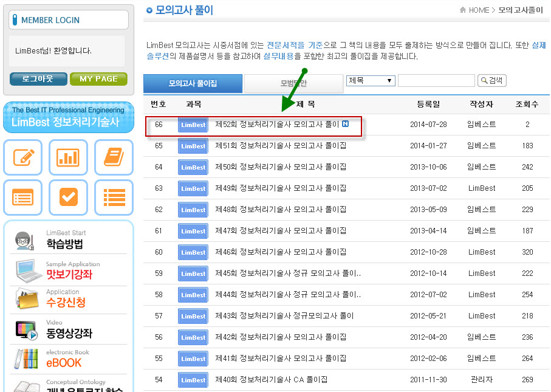Screen dimensions: 551x392
Task: Open 제44회 정규 모의고사 풀이 post
Action: pos(288,294)
